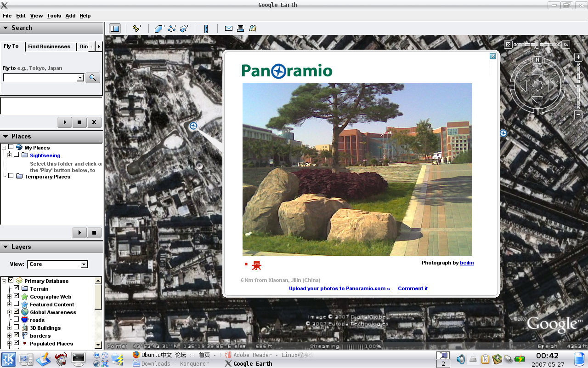Click the zoom in plus button
588x368 pixels.
(x=579, y=57)
